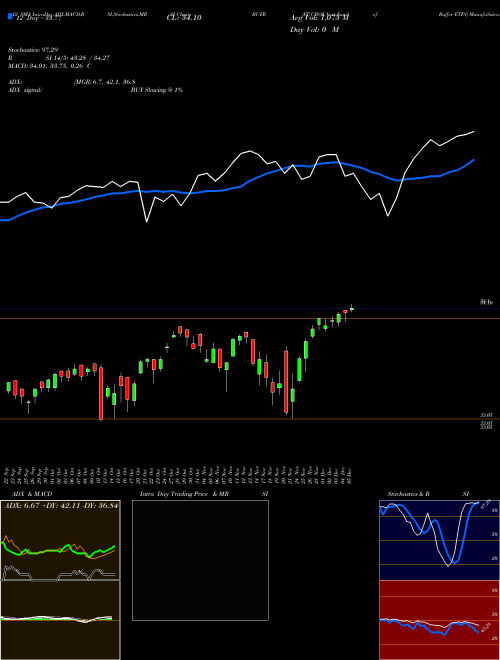Select the MACD: 34.01, 33.75, 0.26 line
The image size is (500, 660).
50,66
